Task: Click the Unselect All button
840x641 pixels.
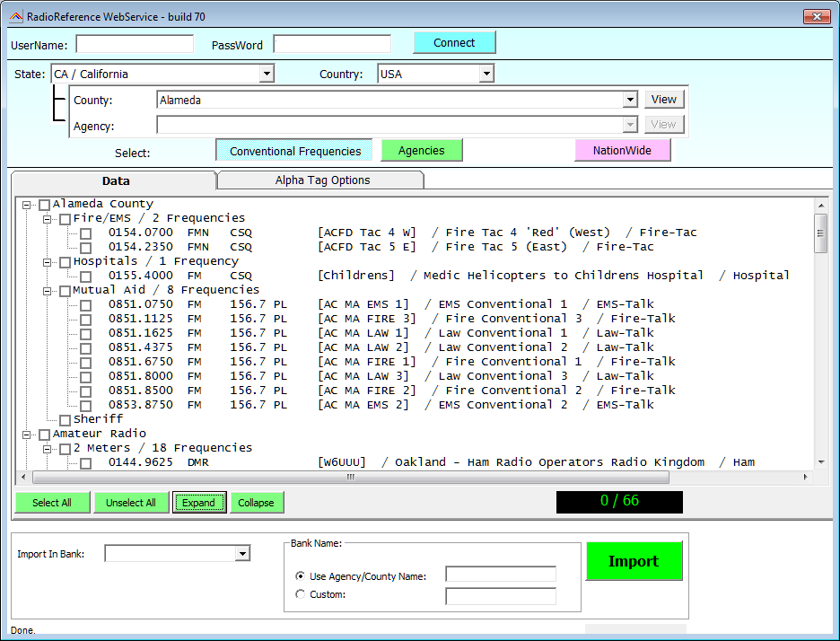Action: pos(131,503)
